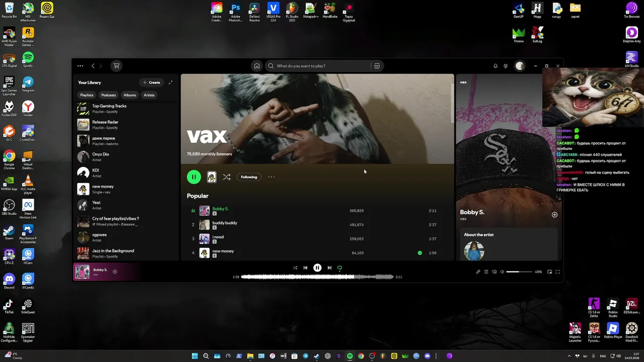This screenshot has height=362, width=644.
Task: Click the artist avatar in About the artist
Action: point(474,251)
